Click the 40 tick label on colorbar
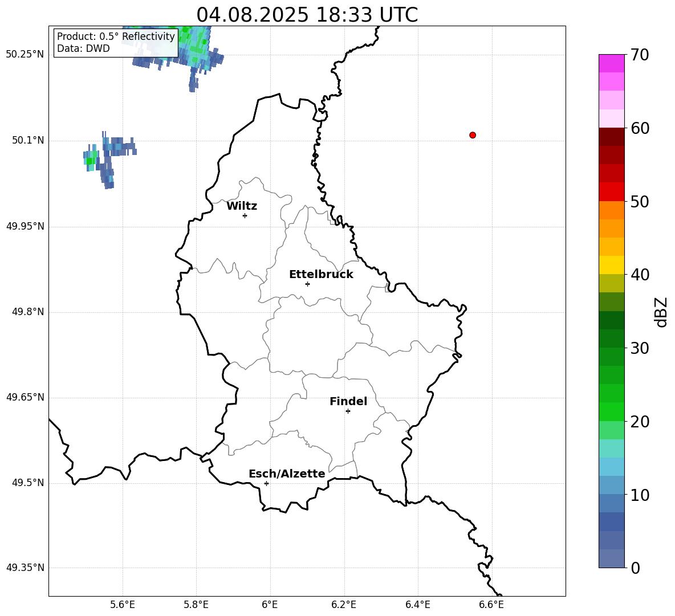 click(x=640, y=275)
